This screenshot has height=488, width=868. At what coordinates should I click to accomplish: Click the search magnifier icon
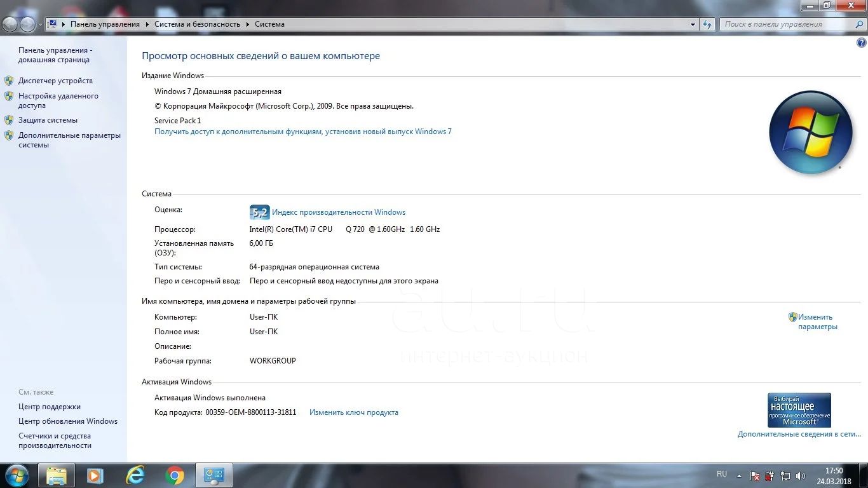point(858,24)
